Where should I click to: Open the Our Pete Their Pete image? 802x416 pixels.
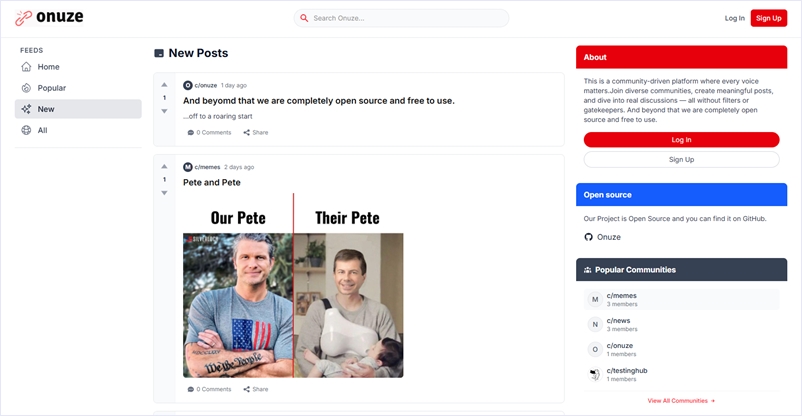[x=293, y=286]
